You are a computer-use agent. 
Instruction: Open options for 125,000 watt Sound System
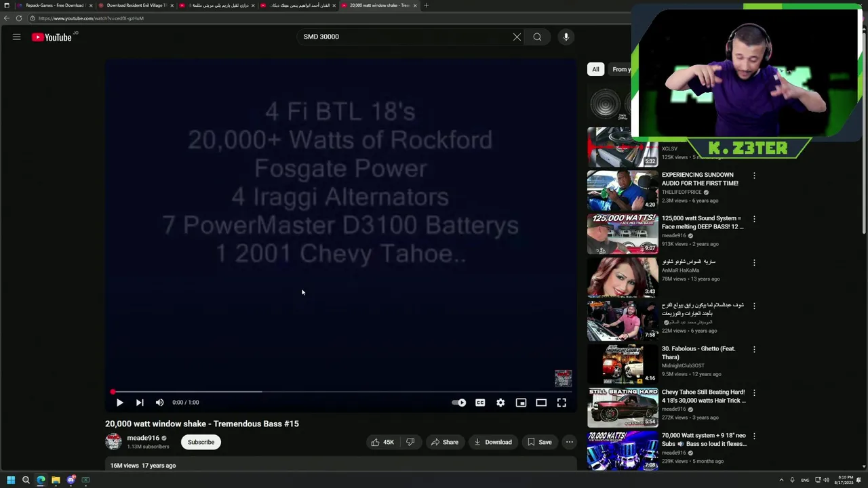pyautogui.click(x=754, y=219)
